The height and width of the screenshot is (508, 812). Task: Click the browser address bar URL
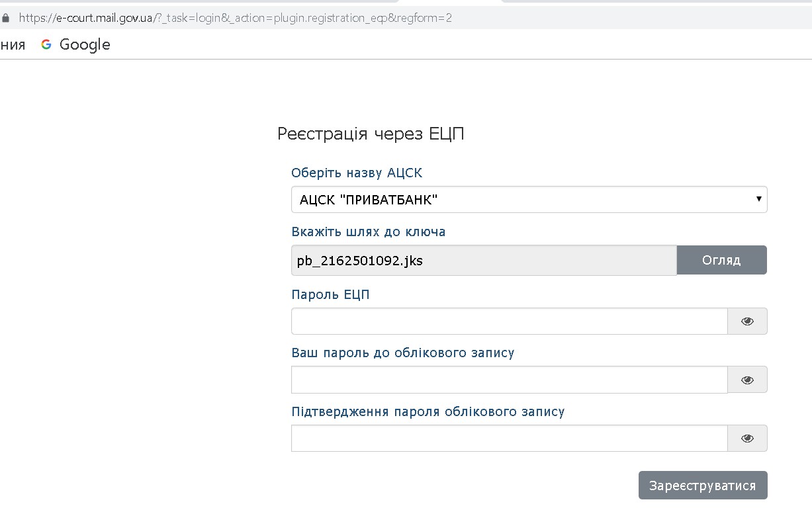point(236,18)
